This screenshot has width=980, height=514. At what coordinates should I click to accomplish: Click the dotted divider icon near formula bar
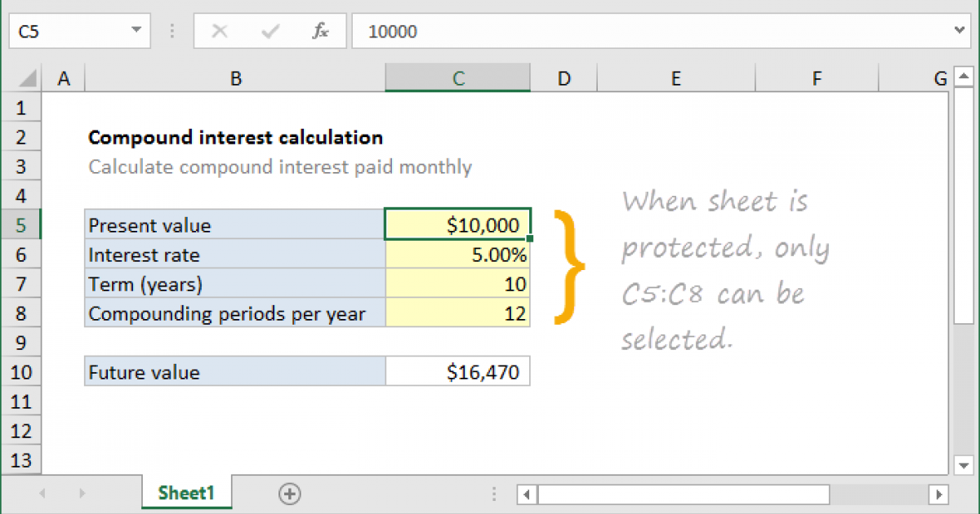[x=171, y=31]
